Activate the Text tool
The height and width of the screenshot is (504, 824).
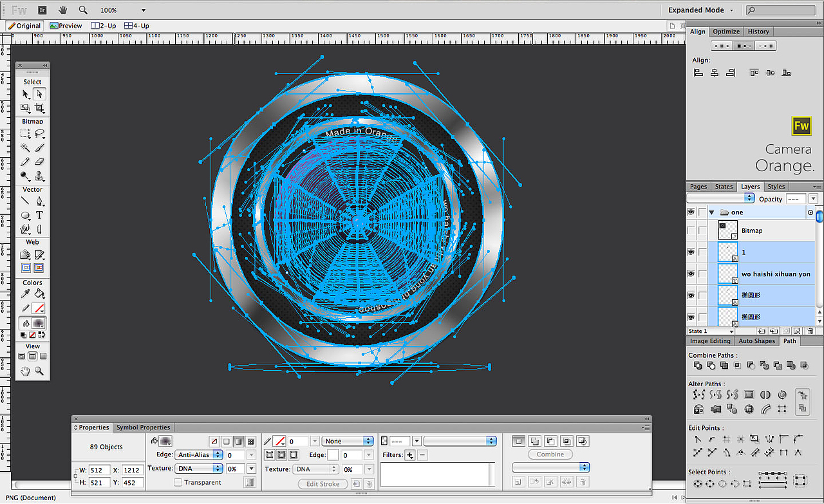(x=39, y=216)
